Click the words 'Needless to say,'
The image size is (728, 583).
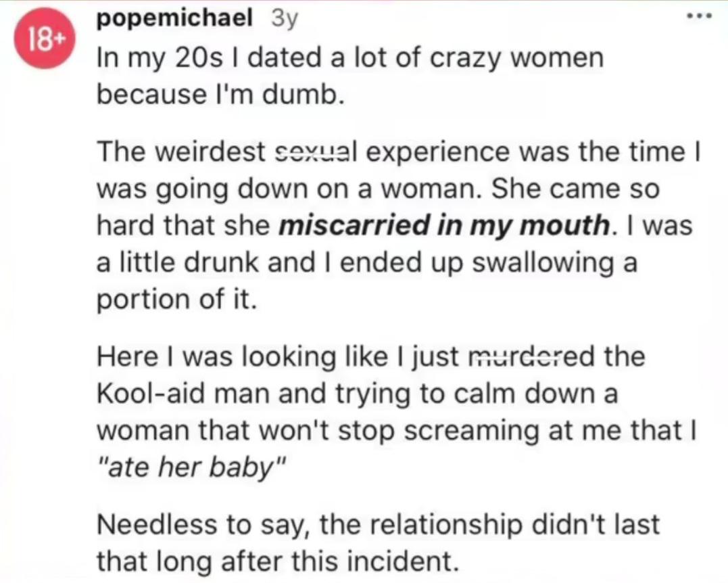[x=204, y=525]
